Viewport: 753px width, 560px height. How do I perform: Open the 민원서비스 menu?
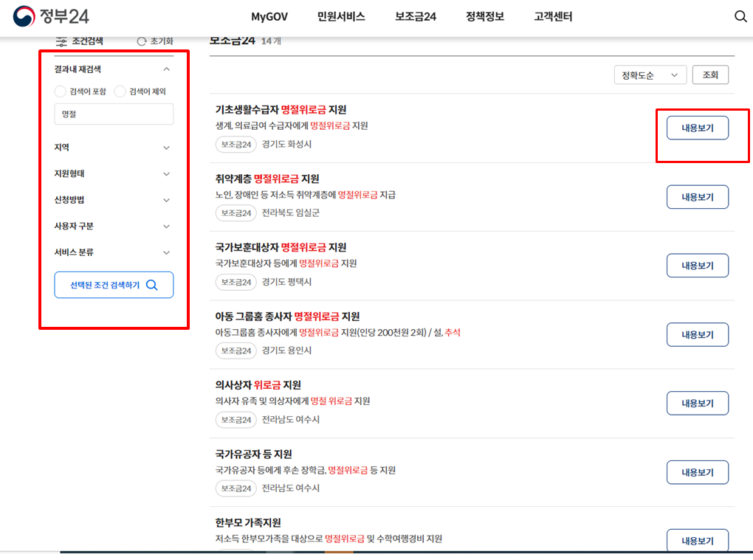point(340,16)
